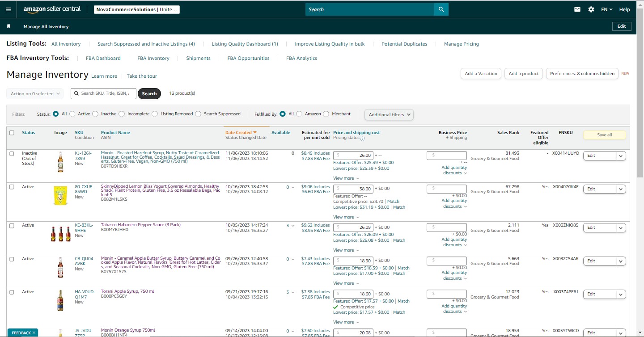Click the bookmark icon beside Manage All Inventory
The image size is (644, 337).
click(x=8, y=26)
